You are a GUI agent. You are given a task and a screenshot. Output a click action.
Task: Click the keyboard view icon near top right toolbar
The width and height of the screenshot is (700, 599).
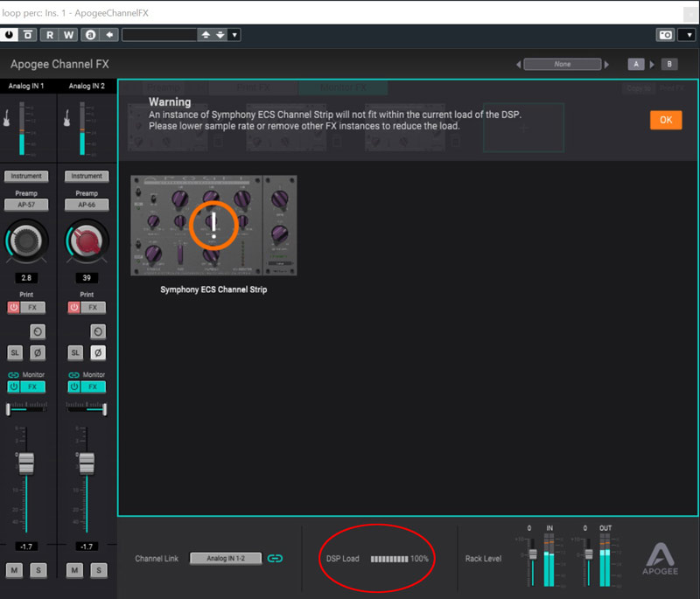(x=666, y=34)
